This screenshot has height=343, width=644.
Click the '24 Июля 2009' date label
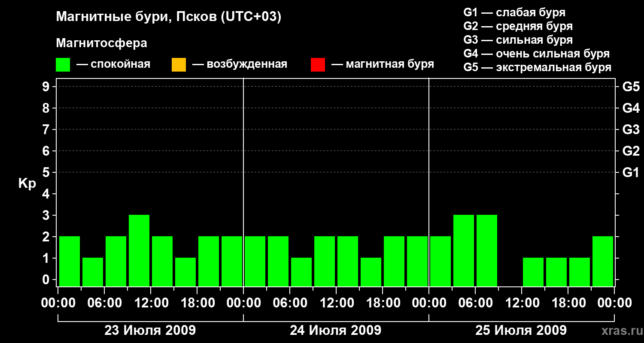tap(336, 331)
